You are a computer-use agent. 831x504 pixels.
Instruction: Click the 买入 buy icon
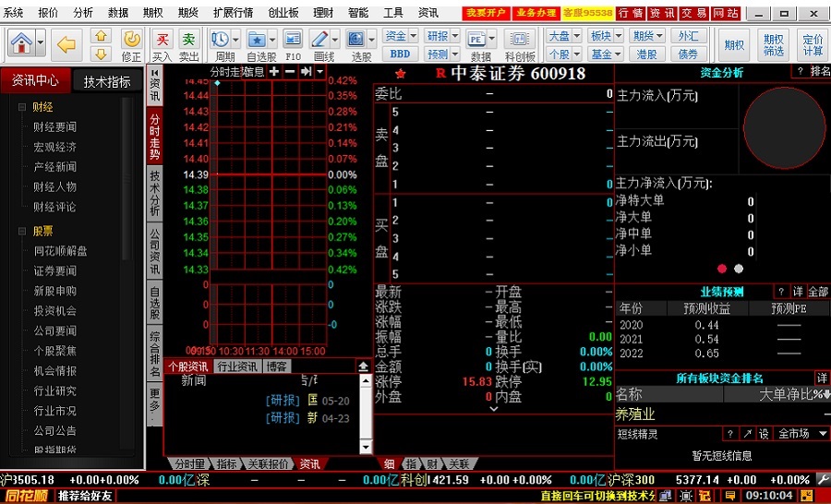(163, 39)
